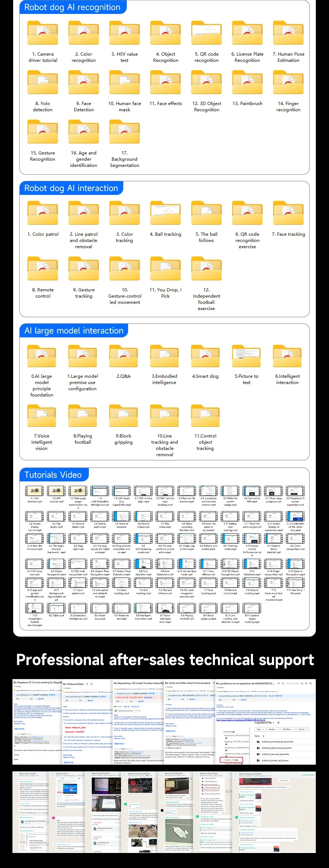Viewport: 329px width, 868px height.
Task: Open the 3.5 Voice to text.mp4 video
Action: [121, 516]
